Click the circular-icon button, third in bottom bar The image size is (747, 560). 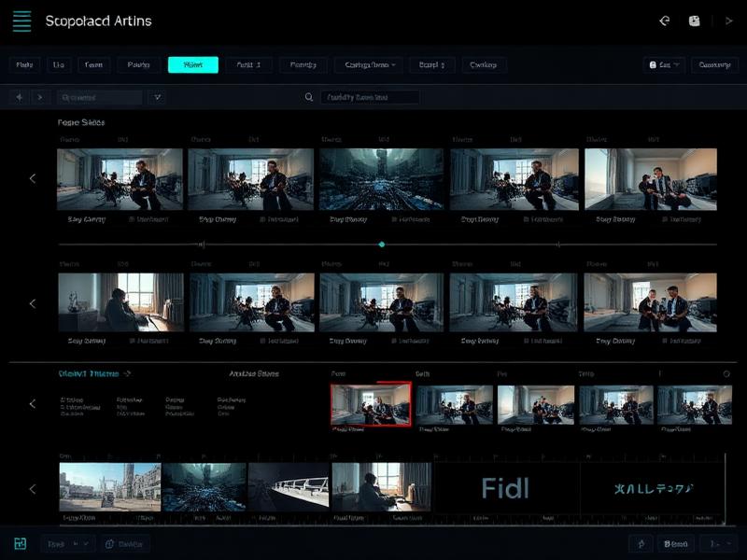124,544
